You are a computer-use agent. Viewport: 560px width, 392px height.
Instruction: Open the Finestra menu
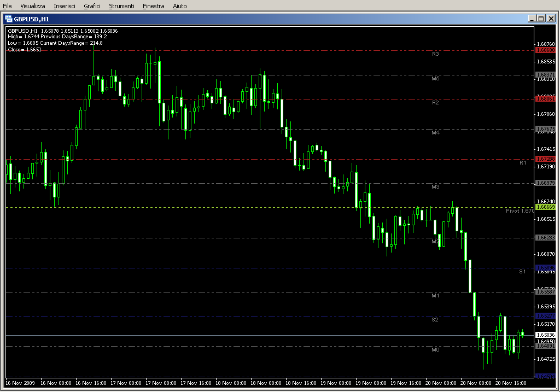coord(153,6)
